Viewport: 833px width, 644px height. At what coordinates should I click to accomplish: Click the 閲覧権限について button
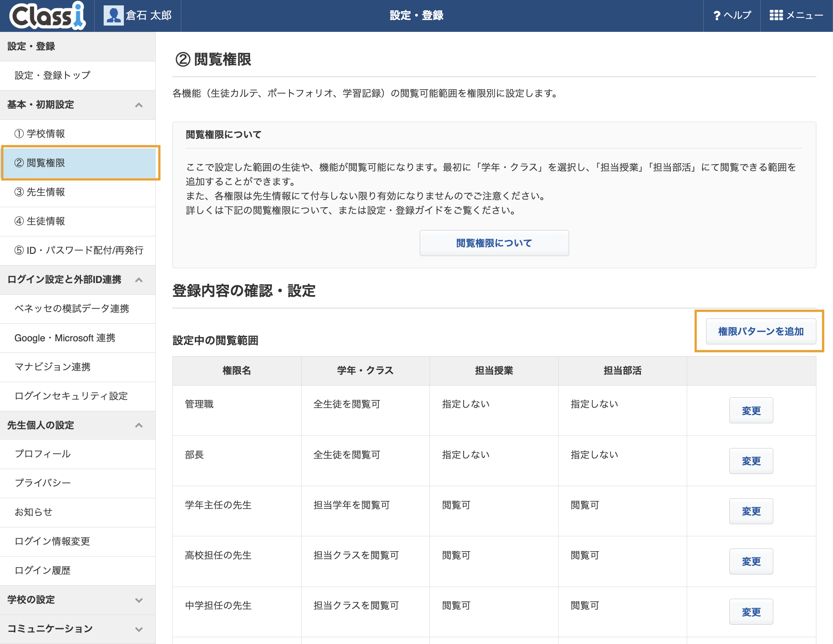[494, 243]
